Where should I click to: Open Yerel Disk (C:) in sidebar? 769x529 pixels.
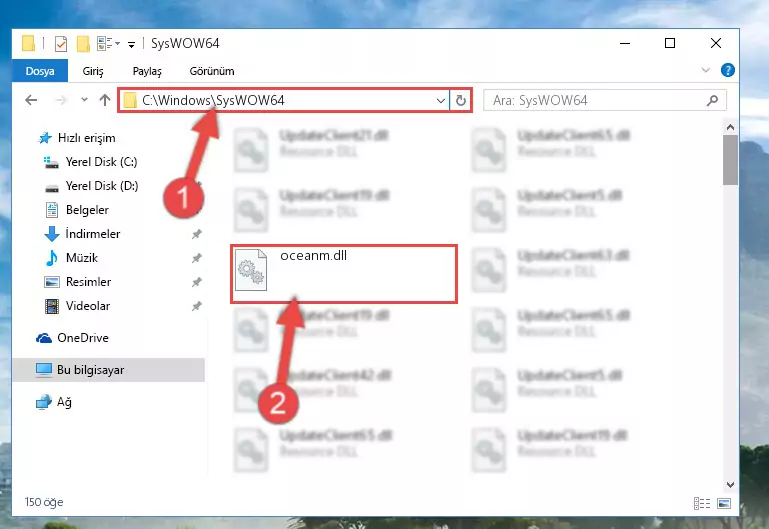(x=90, y=162)
